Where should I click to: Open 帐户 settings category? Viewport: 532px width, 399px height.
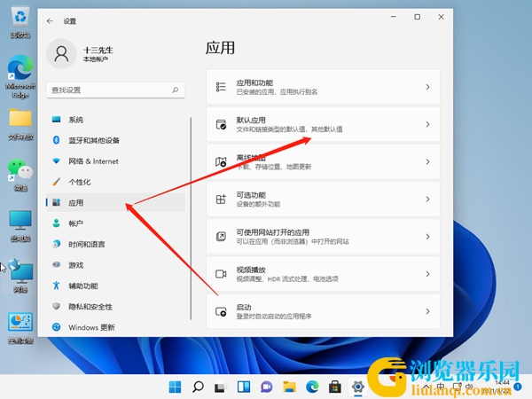(x=115, y=223)
